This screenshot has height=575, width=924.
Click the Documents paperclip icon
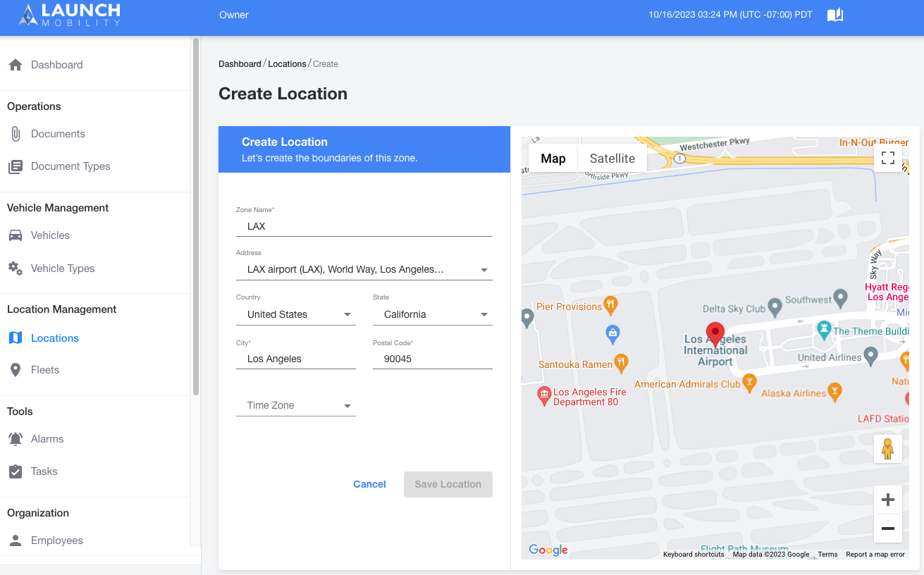coord(16,134)
